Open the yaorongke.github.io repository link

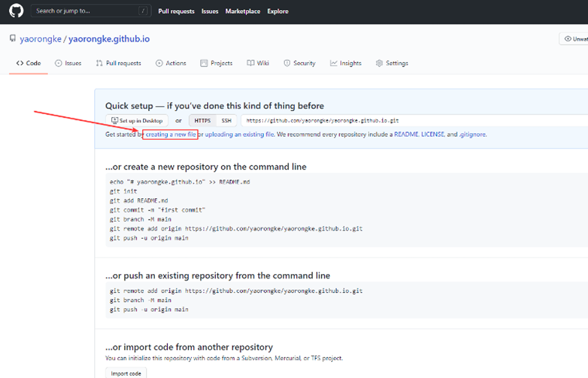click(109, 39)
